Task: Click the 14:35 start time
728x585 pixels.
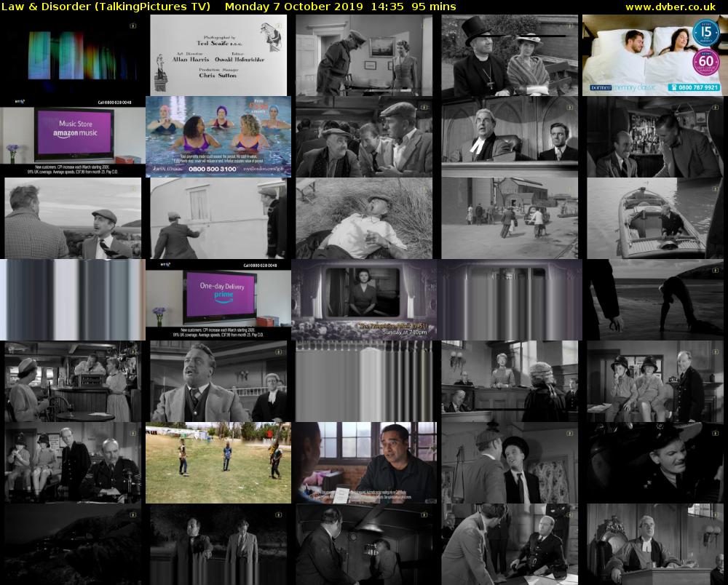Action: (388, 7)
